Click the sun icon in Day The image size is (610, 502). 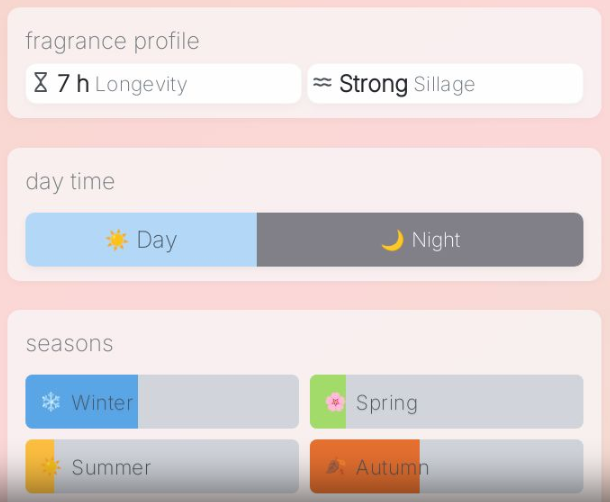point(117,240)
